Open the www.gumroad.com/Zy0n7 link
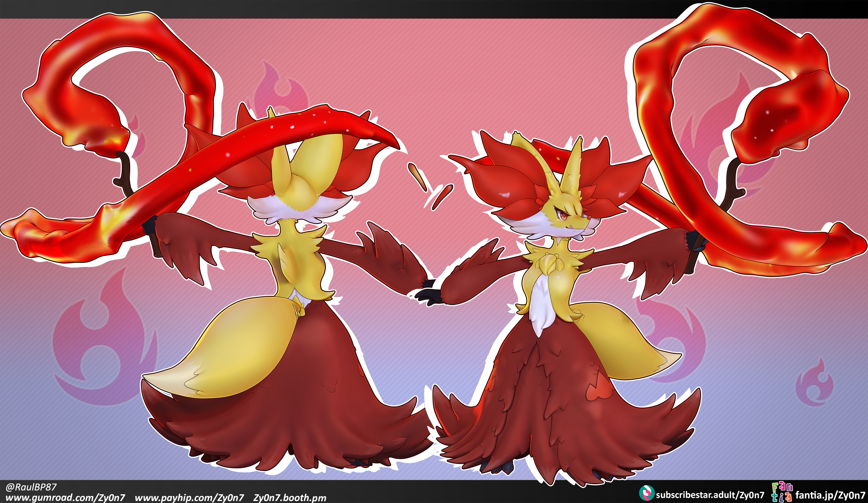The width and height of the screenshot is (868, 503). click(65, 498)
